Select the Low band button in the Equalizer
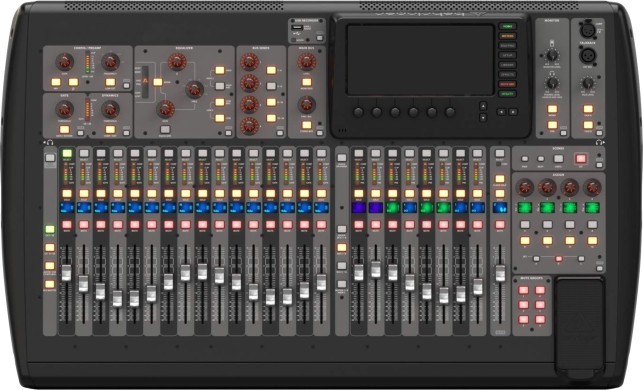This screenshot has height=390, width=643. pos(220,118)
